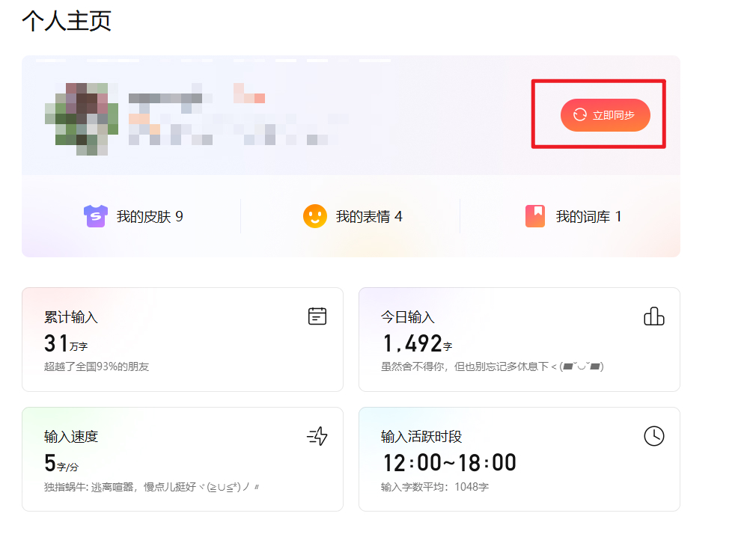This screenshot has width=756, height=543.
Task: Click the 31万字 total value
Action: 66,343
